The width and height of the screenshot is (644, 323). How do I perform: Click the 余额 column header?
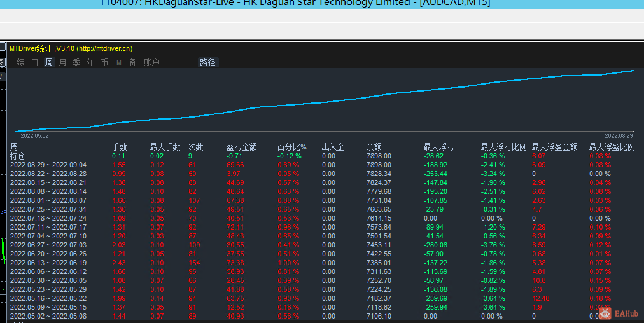tap(374, 147)
